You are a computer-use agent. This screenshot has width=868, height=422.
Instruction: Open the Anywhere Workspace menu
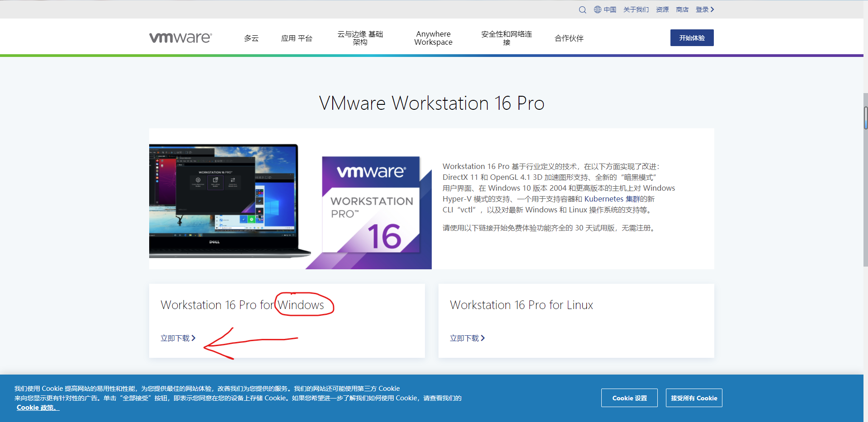(433, 38)
